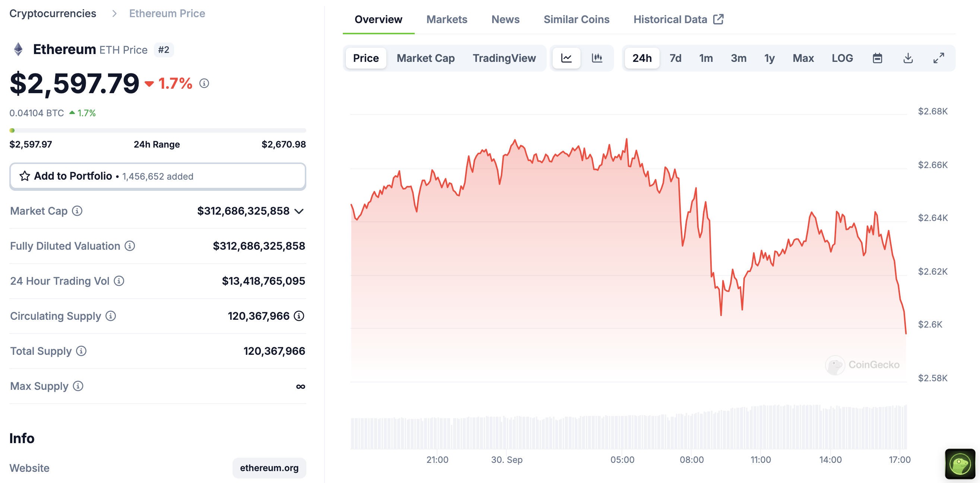Image resolution: width=980 pixels, height=483 pixels.
Task: Click the $2,597.79 price value
Action: pyautogui.click(x=75, y=83)
